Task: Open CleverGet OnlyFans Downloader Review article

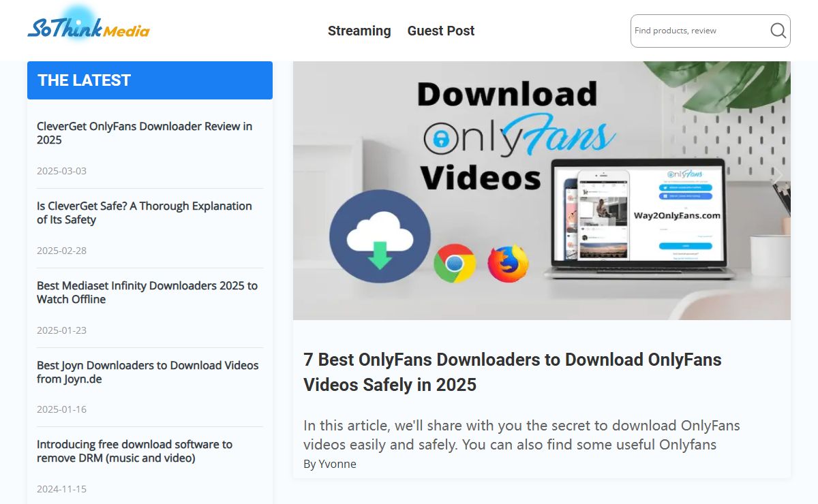Action: [x=145, y=133]
